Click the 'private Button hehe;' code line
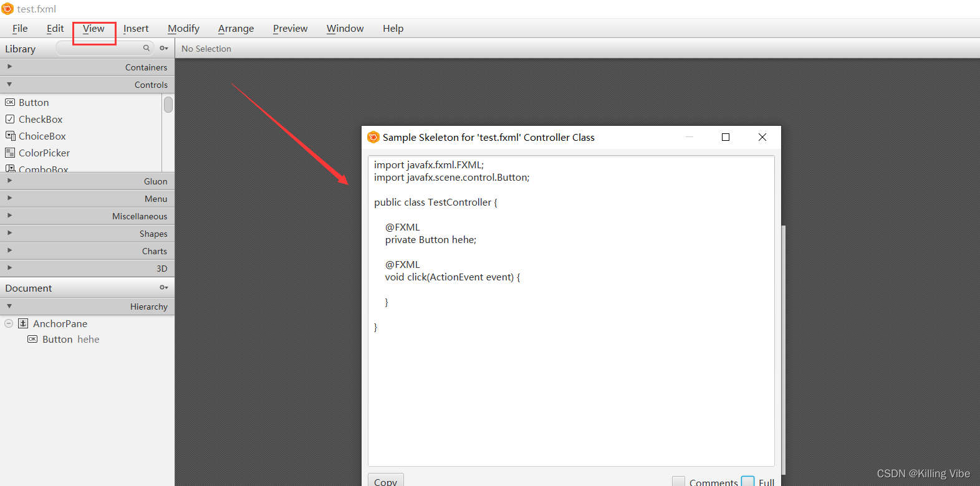 click(x=431, y=239)
